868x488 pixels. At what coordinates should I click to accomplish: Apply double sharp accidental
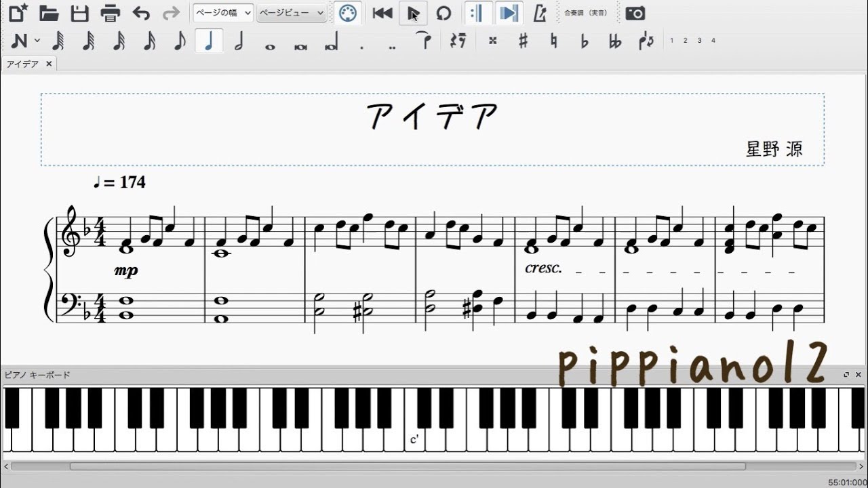pos(492,41)
